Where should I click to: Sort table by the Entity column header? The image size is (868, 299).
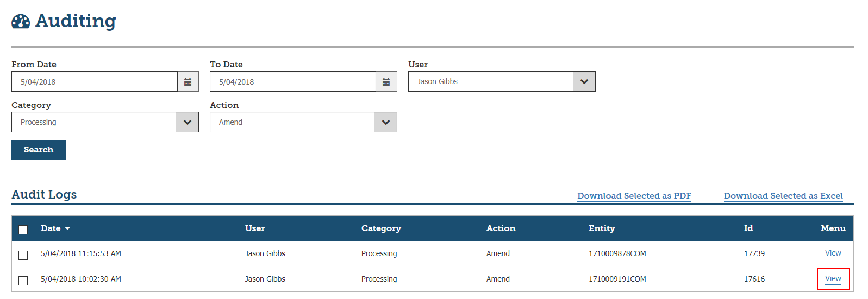602,228
